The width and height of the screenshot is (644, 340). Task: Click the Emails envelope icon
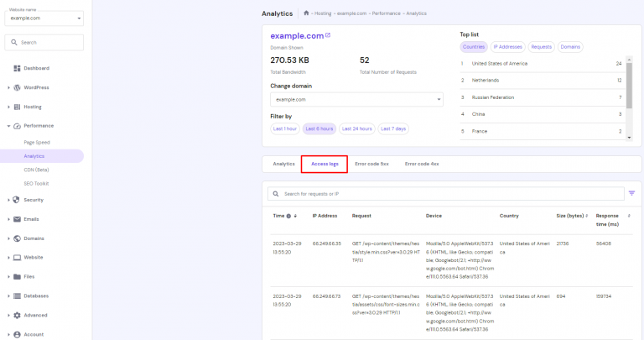[x=17, y=219]
